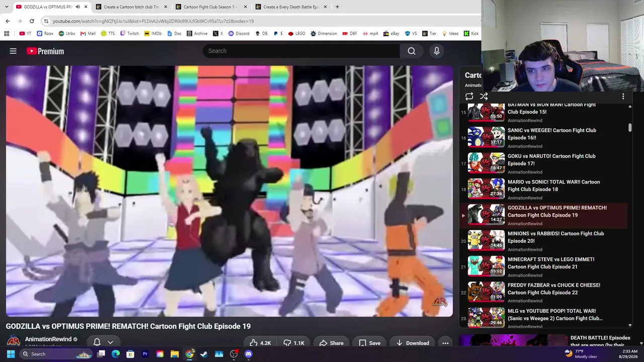Screen dimensions: 644x362
Task: Open a new browser tab
Action: pos(337,7)
